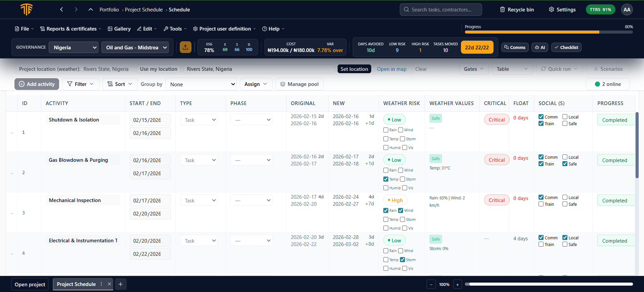Image resolution: width=644 pixels, height=292 pixels.
Task: Uncheck Storm for Electrical & Instrumentation task
Action: coord(402,260)
